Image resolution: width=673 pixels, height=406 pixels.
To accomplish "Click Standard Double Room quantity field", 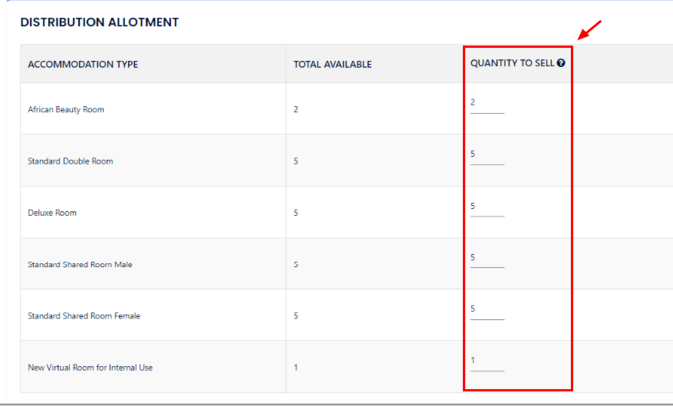I will [x=486, y=156].
